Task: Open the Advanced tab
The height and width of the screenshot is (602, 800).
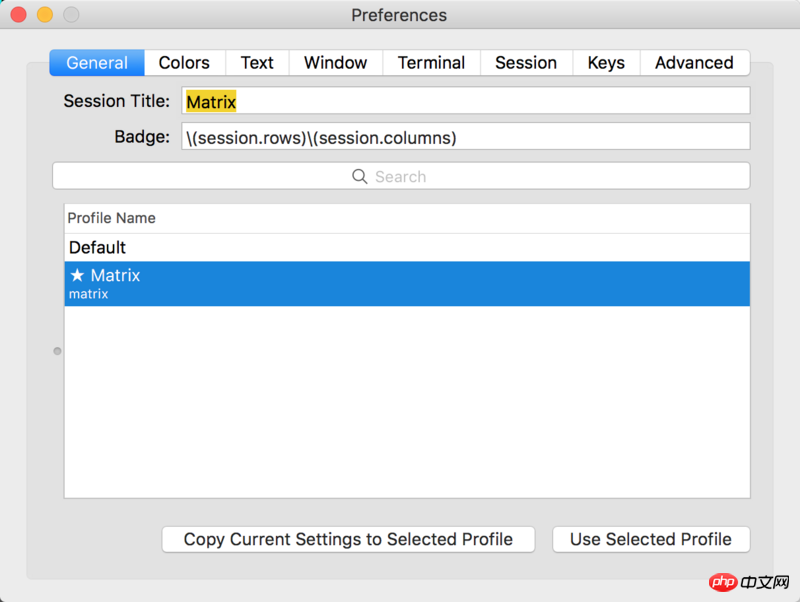Action: [694, 63]
